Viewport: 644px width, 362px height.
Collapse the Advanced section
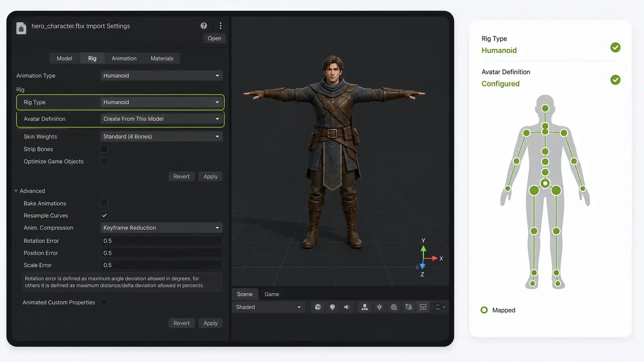click(16, 191)
